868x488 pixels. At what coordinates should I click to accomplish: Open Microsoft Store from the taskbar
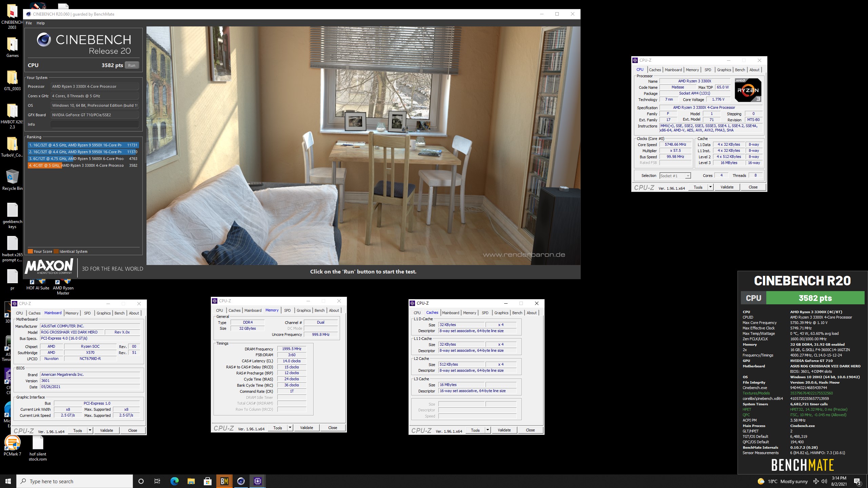208,481
